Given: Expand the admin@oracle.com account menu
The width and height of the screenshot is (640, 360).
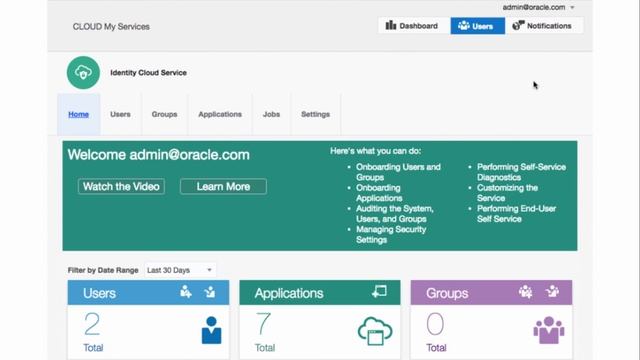Looking at the screenshot, I should click(x=538, y=7).
